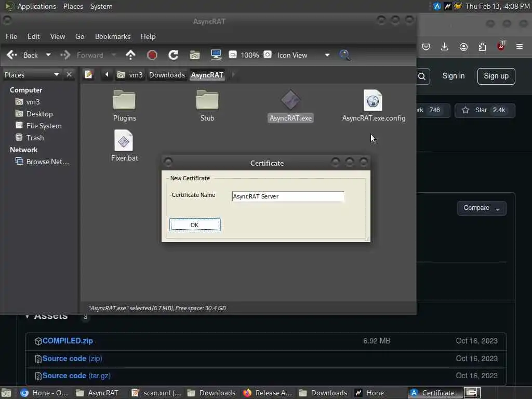
Task: Click the zoom out minus icon
Action: pos(233,55)
